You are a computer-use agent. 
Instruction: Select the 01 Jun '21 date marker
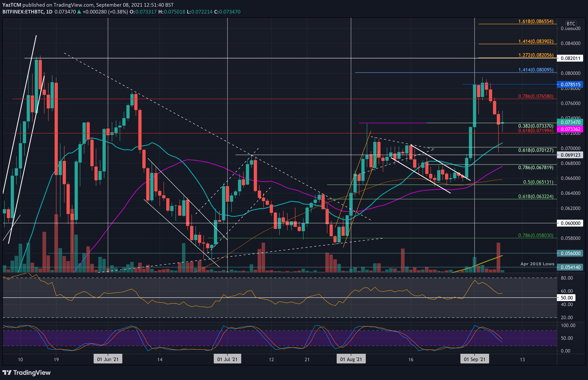click(x=108, y=359)
